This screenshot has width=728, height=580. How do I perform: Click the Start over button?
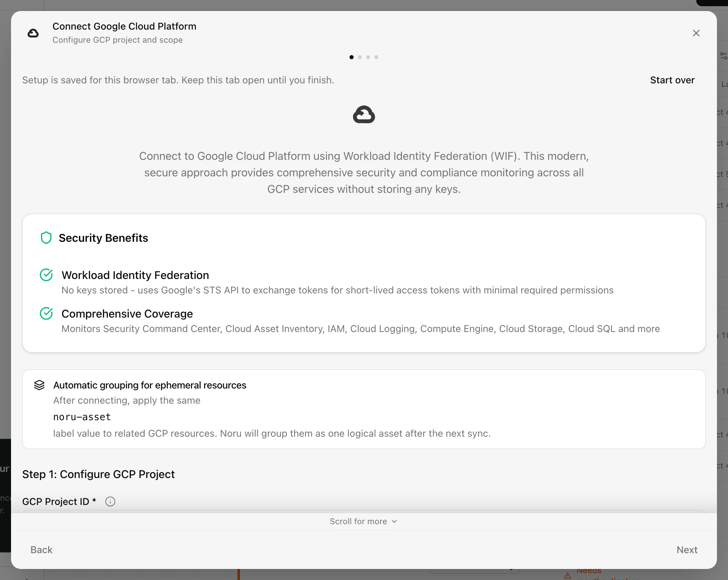[x=672, y=80]
